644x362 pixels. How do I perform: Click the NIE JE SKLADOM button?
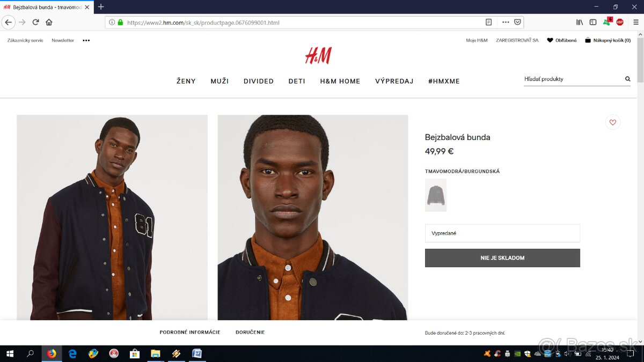[502, 258]
